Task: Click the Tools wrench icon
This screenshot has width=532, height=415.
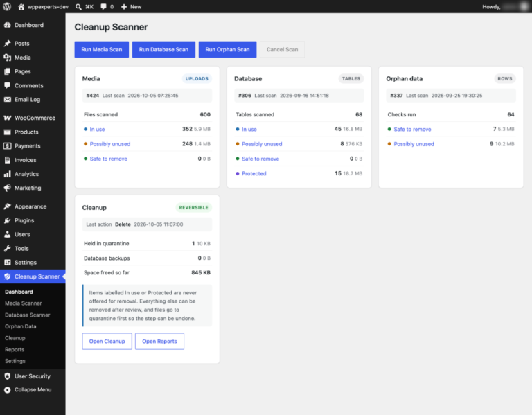Action: (x=7, y=249)
